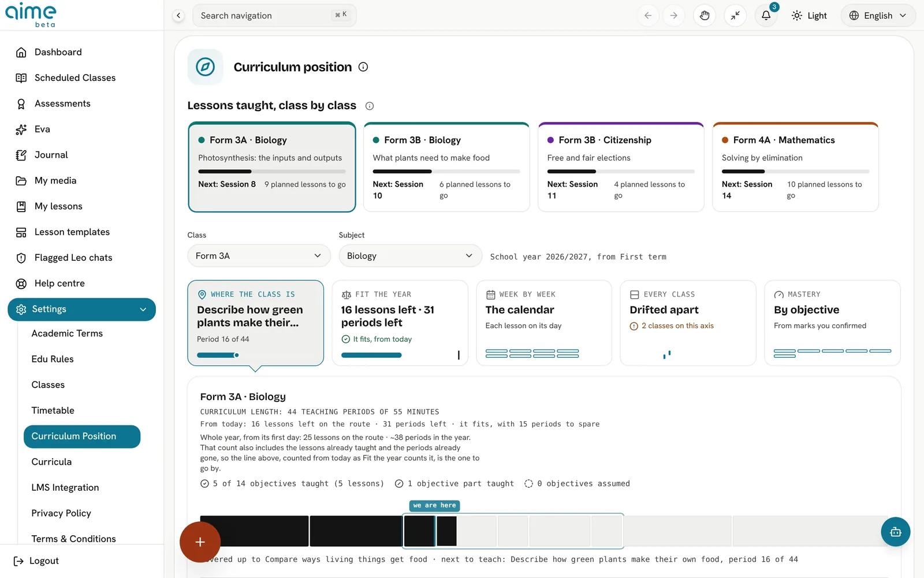This screenshot has width=924, height=578.
Task: Select the Form 3B Biology class card
Action: point(446,167)
